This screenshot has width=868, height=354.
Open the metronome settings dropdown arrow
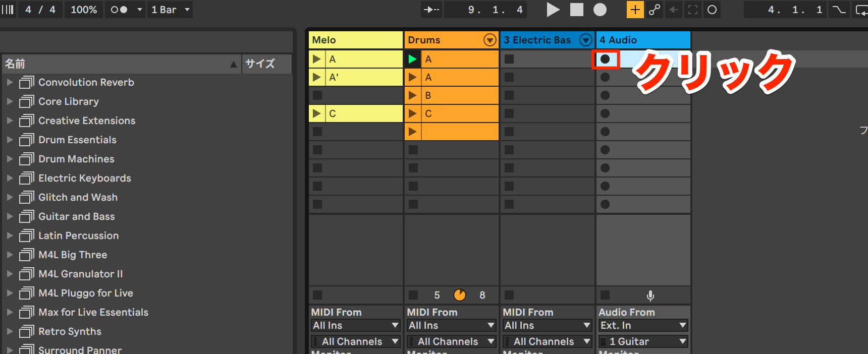(x=140, y=10)
